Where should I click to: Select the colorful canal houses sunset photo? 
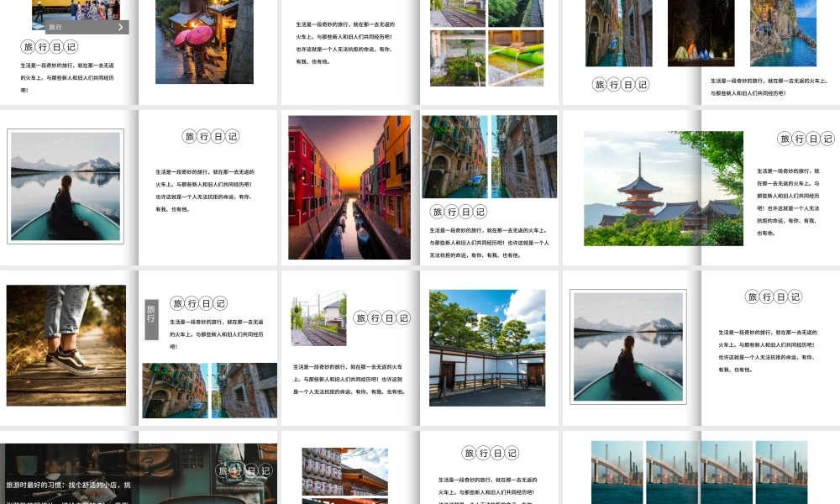pyautogui.click(x=349, y=186)
